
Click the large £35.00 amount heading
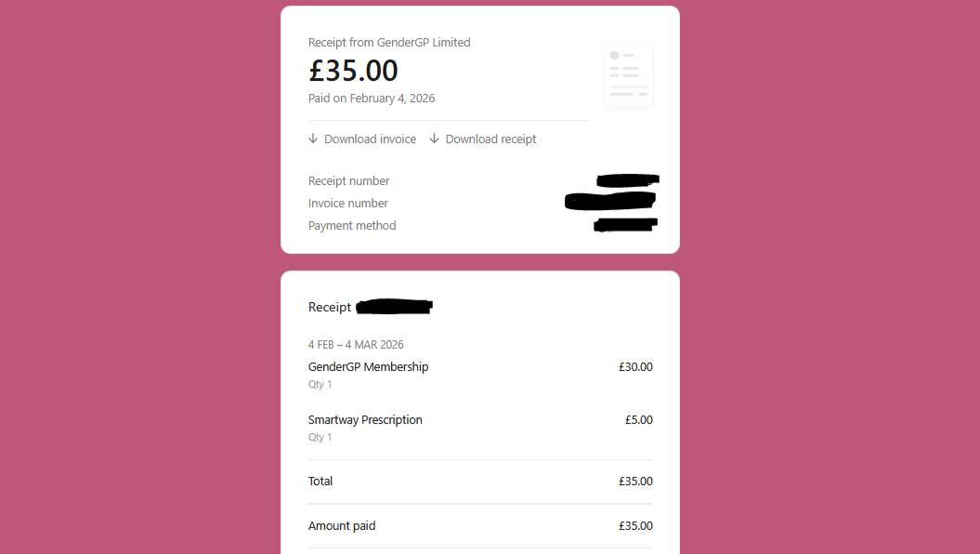coord(353,71)
